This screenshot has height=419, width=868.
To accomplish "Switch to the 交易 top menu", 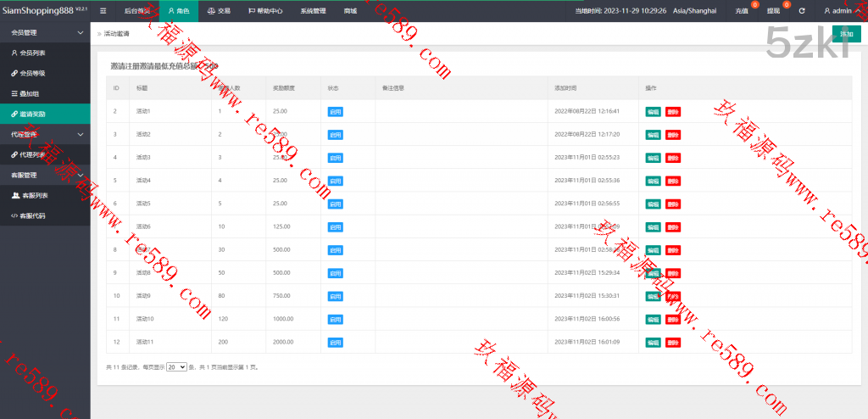I will point(219,11).
